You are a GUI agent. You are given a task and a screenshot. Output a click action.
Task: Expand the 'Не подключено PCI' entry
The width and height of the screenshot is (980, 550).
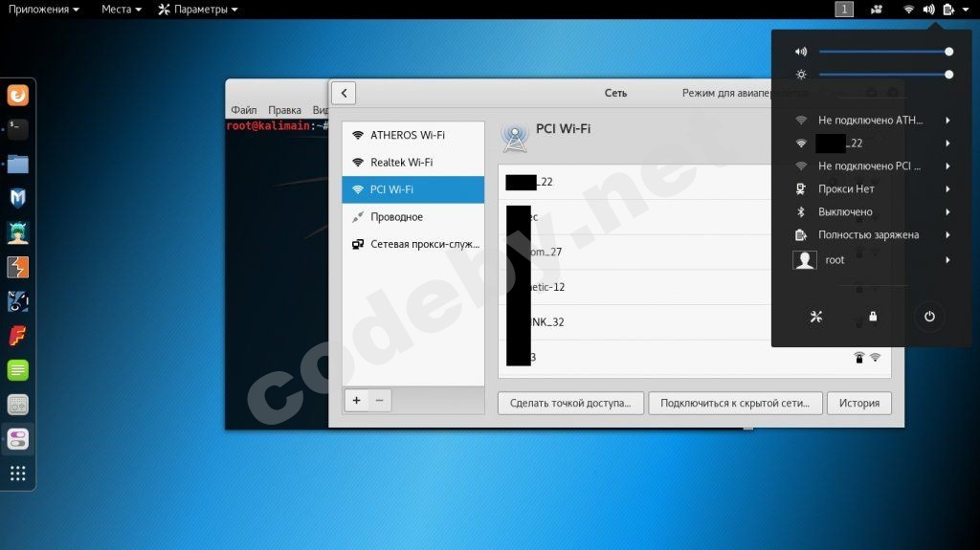872,165
